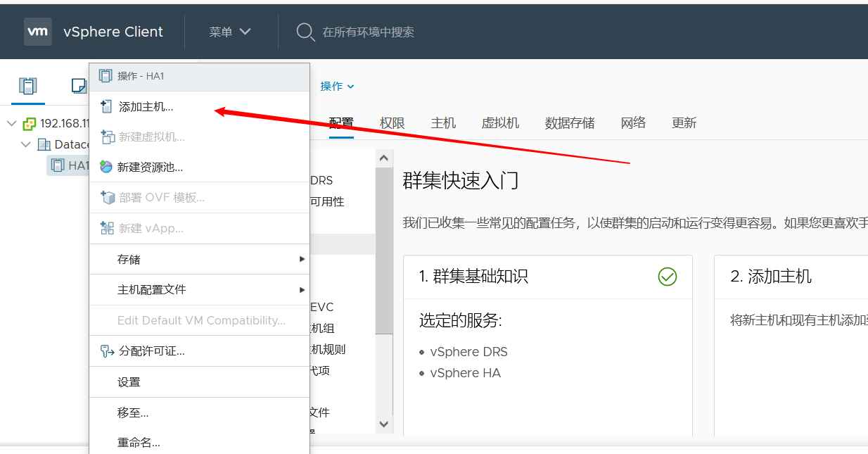The image size is (868, 454).
Task: Click the config list scrollbar down arrow
Action: click(383, 424)
